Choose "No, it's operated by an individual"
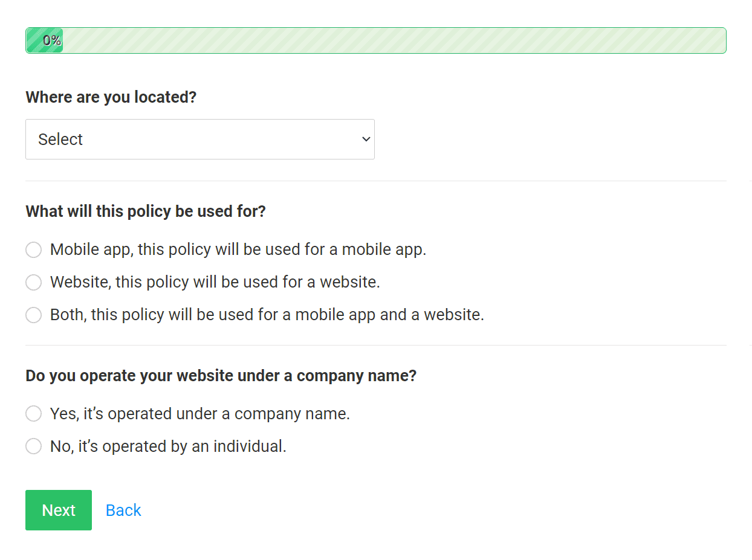The height and width of the screenshot is (560, 752). (x=33, y=446)
